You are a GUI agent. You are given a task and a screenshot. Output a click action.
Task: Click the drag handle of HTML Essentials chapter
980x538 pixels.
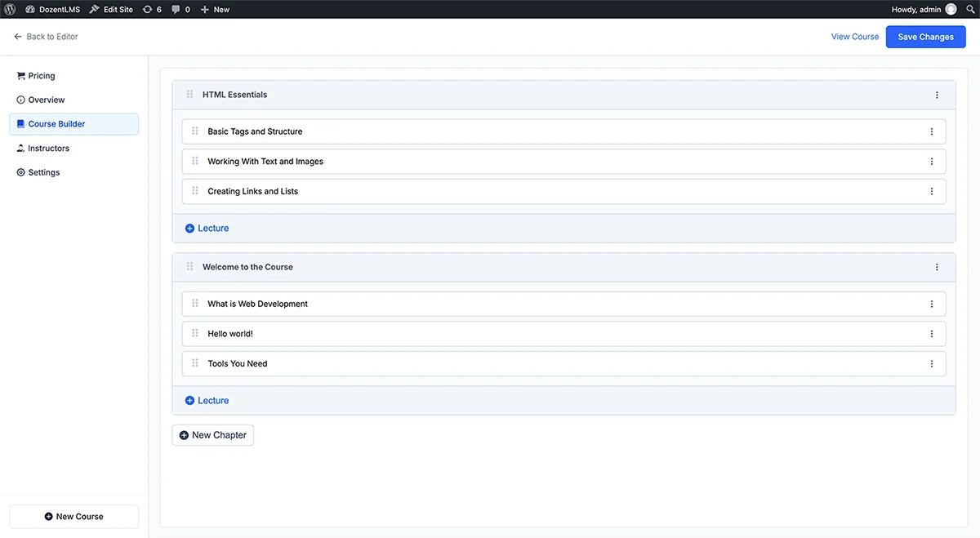(x=190, y=95)
